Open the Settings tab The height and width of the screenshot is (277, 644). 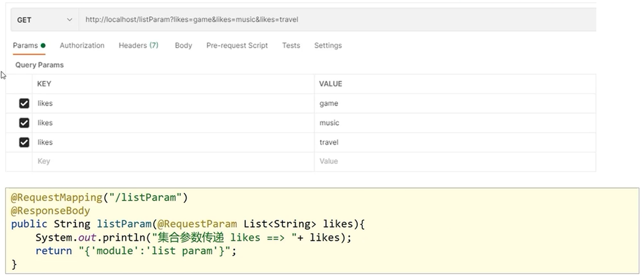pos(328,45)
